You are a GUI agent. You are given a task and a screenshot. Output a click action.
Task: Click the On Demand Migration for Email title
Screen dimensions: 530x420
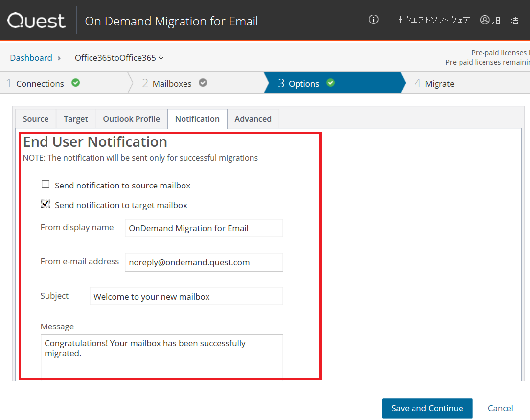click(x=171, y=21)
